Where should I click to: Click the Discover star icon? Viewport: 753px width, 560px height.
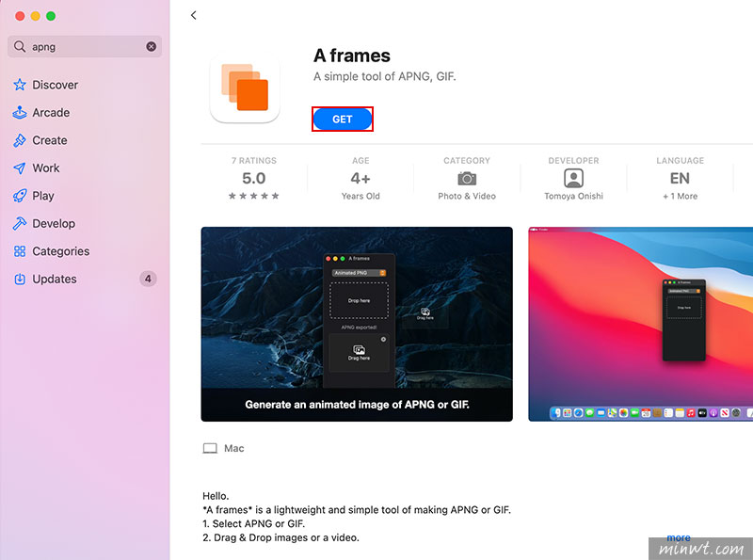coord(20,85)
